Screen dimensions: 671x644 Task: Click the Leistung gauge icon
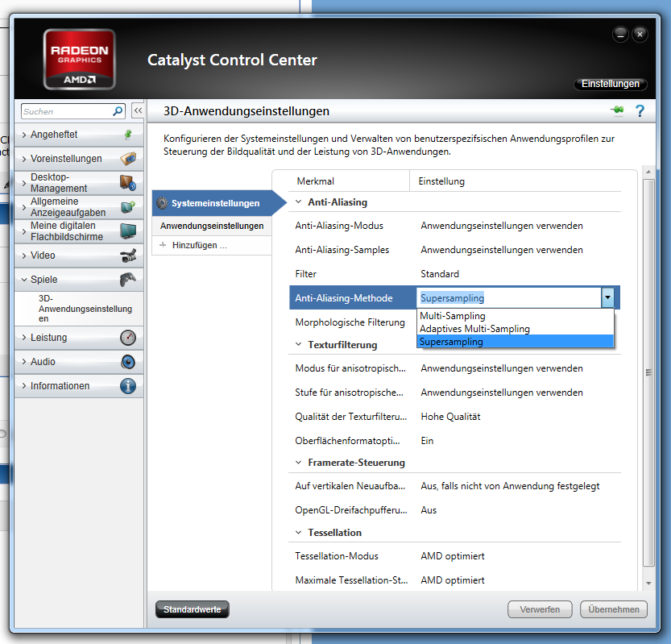point(128,338)
